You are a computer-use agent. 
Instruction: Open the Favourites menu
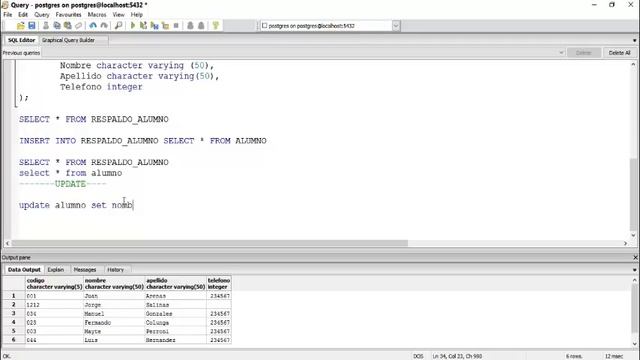[x=69, y=14]
